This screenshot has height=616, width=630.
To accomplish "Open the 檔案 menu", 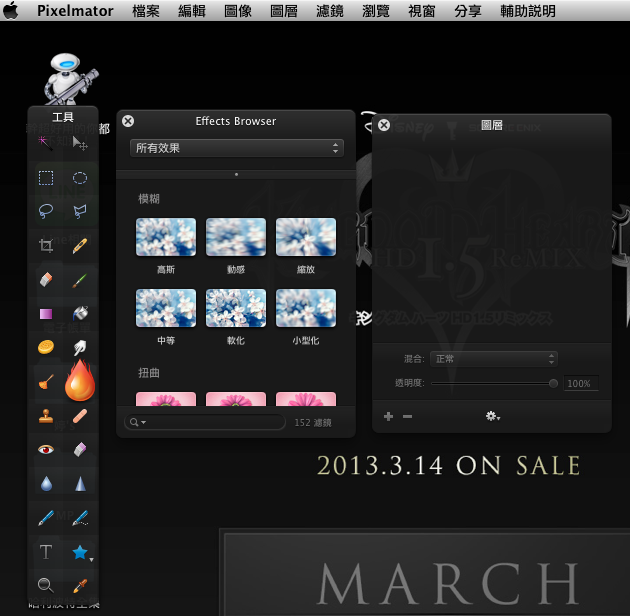I will point(146,10).
